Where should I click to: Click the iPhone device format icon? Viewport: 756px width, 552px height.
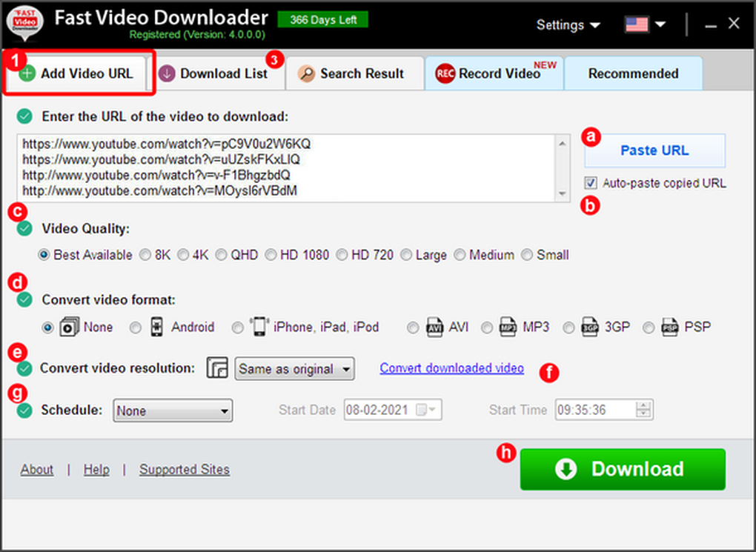coord(259,327)
